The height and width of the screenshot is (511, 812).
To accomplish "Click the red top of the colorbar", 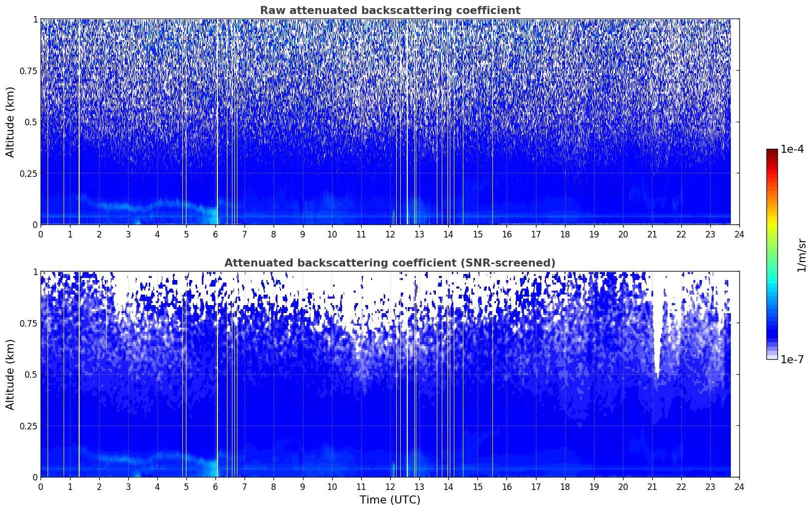I will (771, 152).
